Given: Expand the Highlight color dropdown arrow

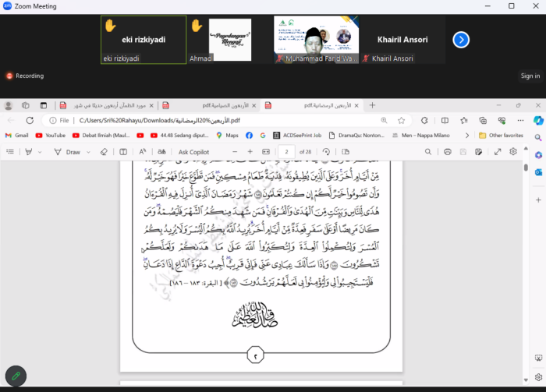Looking at the screenshot, I should coord(40,152).
